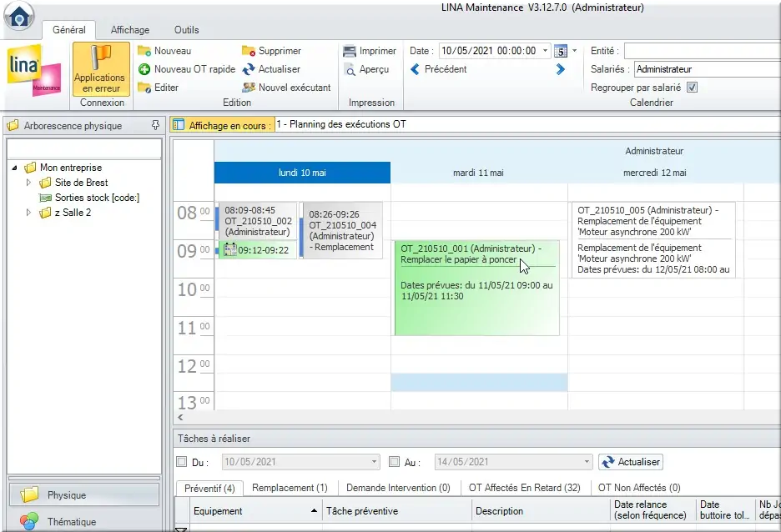Click the mercredi 12 mai day header
Screen dimensions: 781x532
pos(655,173)
